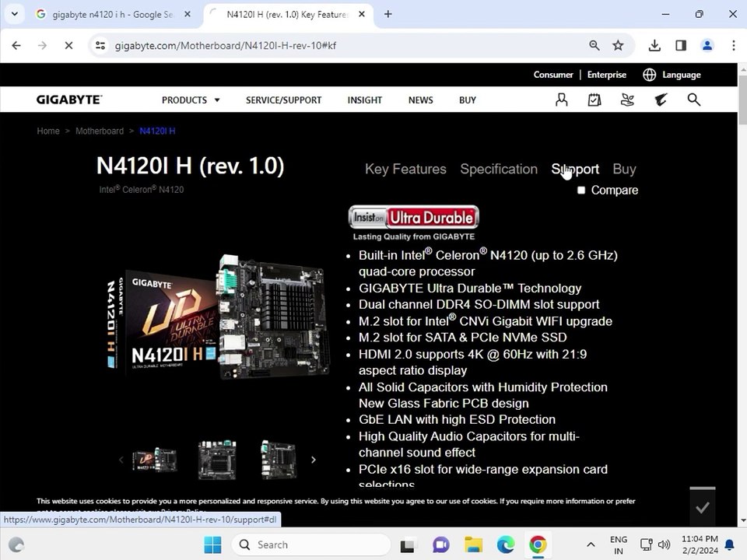Viewport: 747px width, 560px height.
Task: Open INSIGHT menu item
Action: [364, 100]
